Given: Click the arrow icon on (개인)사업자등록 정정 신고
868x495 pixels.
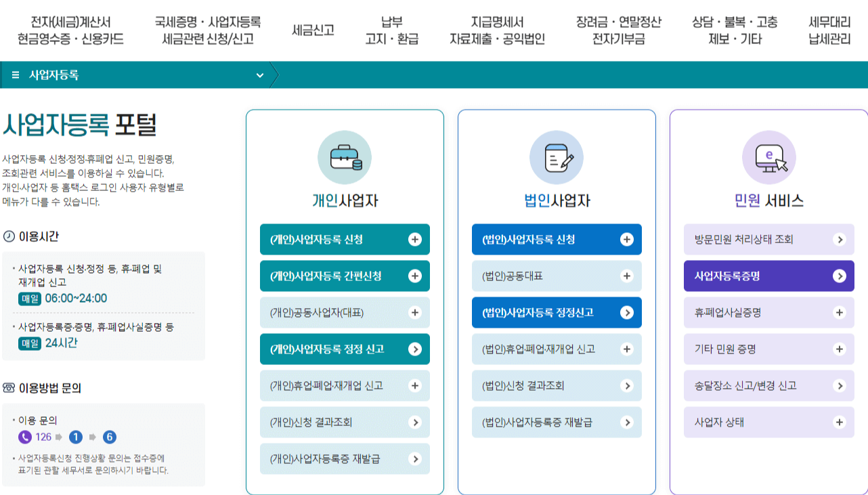Looking at the screenshot, I should pos(415,349).
